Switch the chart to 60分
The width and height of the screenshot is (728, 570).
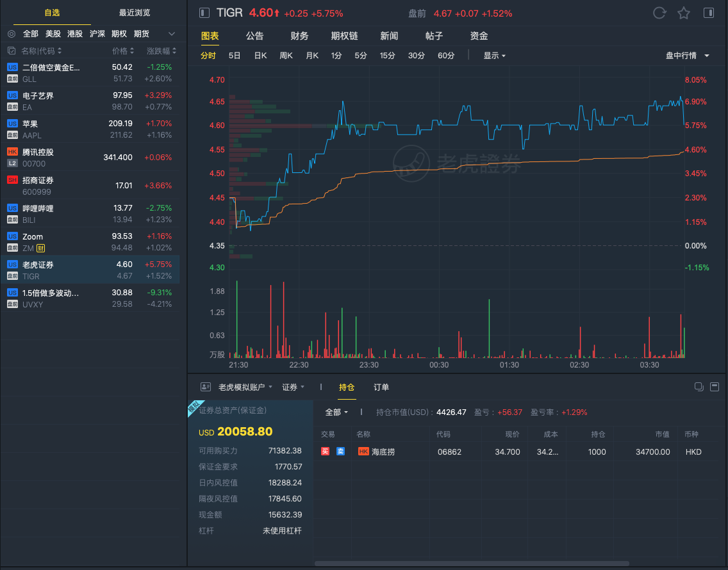(x=446, y=56)
